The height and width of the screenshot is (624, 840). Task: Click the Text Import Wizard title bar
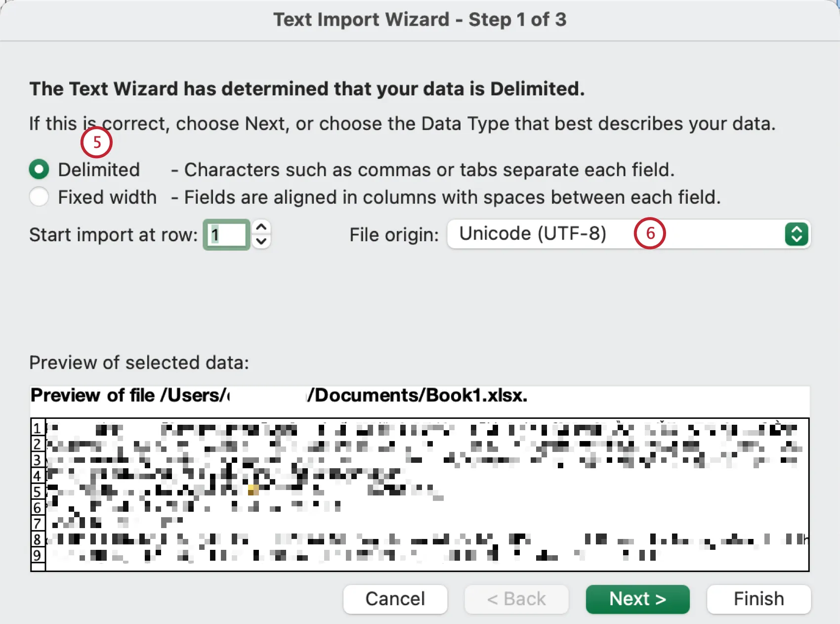coord(420,19)
